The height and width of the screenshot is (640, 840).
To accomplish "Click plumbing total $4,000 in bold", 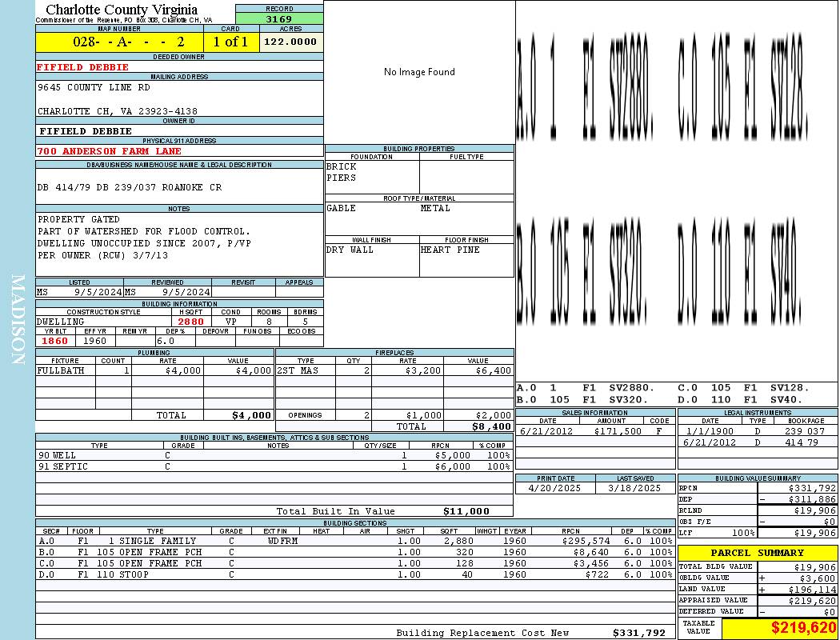I will coord(251,415).
